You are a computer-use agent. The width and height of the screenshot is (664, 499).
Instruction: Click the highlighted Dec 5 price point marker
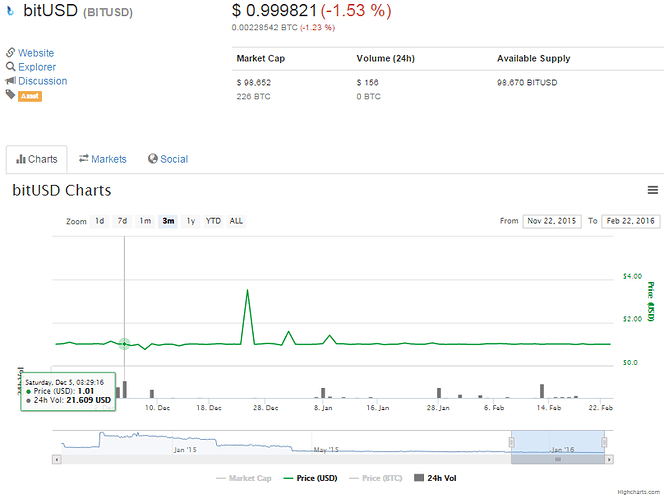[124, 344]
